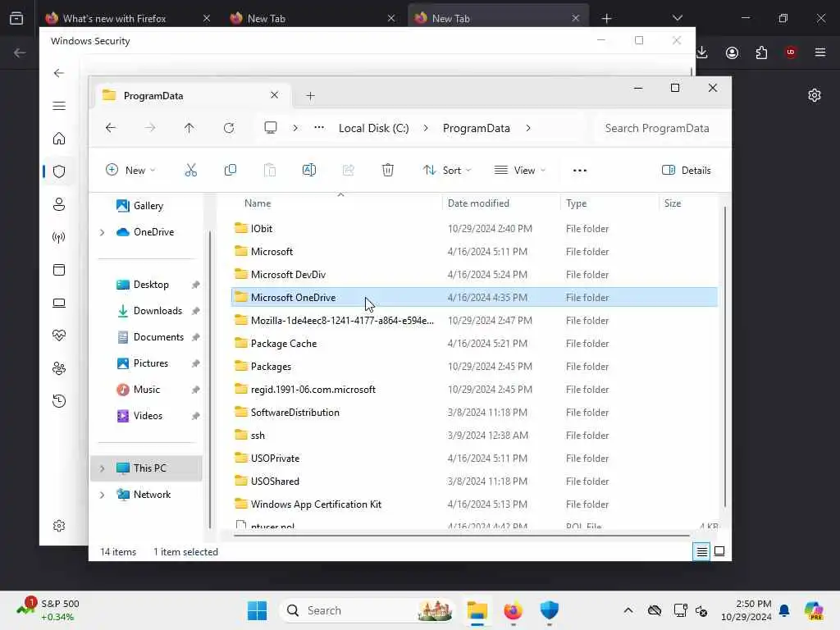Click the Search ProgramData field
The image size is (840, 630).
click(662, 128)
